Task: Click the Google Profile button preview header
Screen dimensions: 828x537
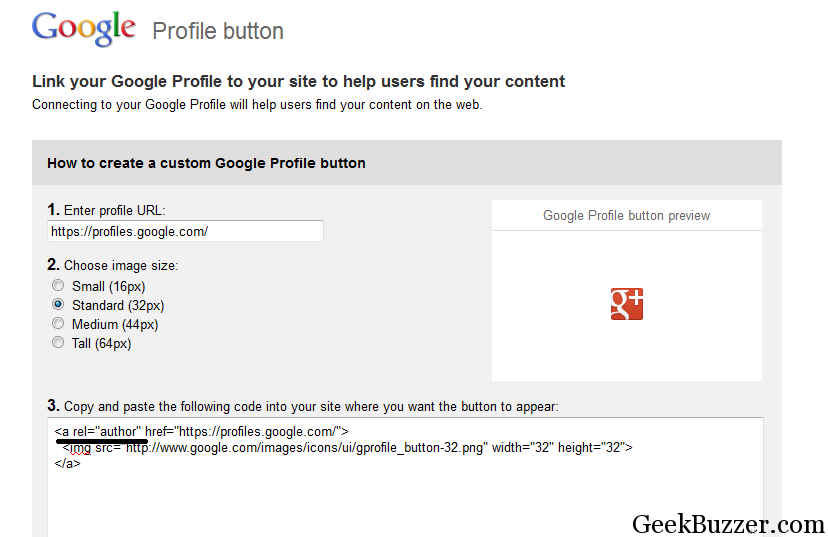Action: [626, 215]
